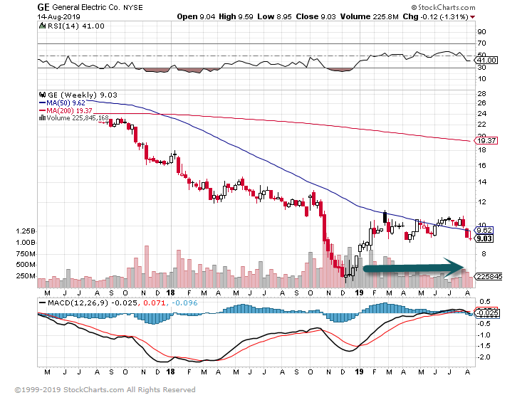Click the -2.0 MACD axis label
This screenshot has height=405, width=532.
pos(484,357)
